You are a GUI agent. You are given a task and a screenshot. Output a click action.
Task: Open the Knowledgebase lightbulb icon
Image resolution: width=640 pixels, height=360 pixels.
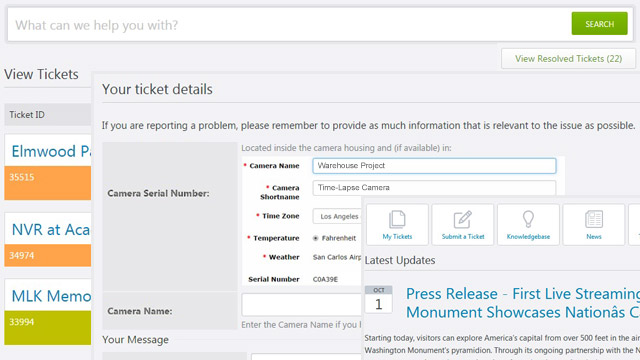tap(528, 224)
